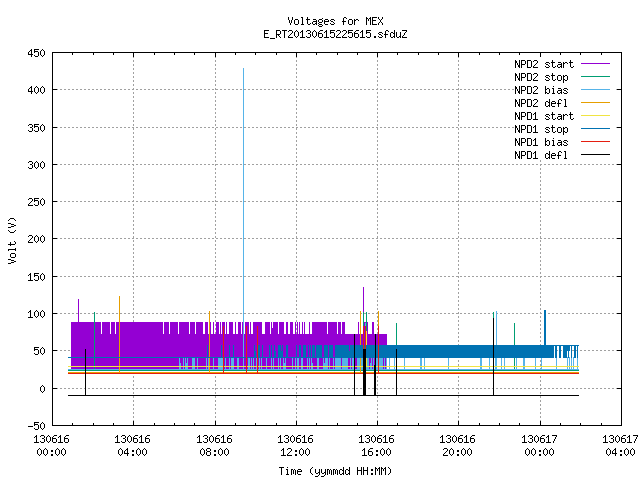Click the 'NPD2 bias' legend label
This screenshot has width=640, height=480.
point(541,90)
